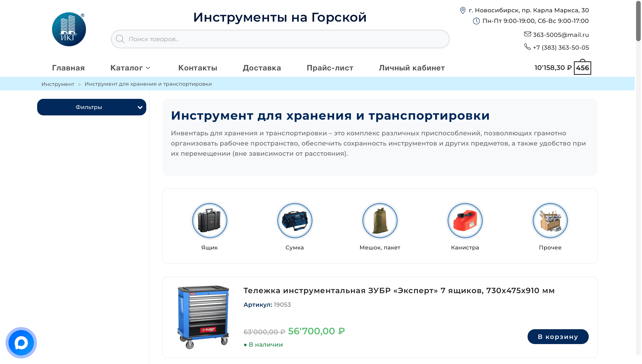Click phone number +7 (383) 363-50-05

pyautogui.click(x=561, y=48)
